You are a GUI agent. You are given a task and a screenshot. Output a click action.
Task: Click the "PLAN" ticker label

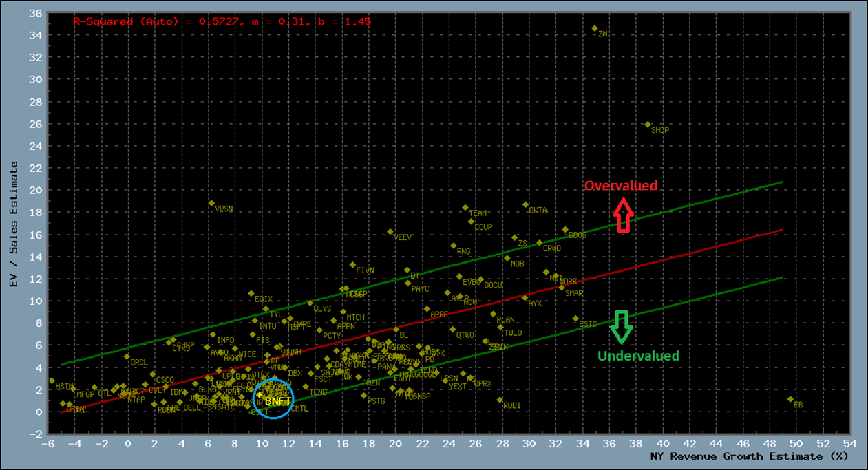pyautogui.click(x=506, y=321)
